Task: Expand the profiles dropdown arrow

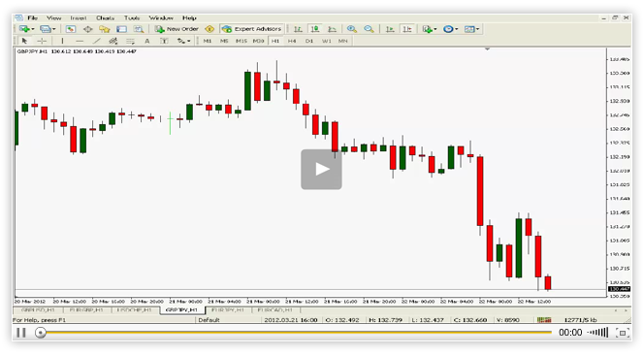Action: coord(53,29)
